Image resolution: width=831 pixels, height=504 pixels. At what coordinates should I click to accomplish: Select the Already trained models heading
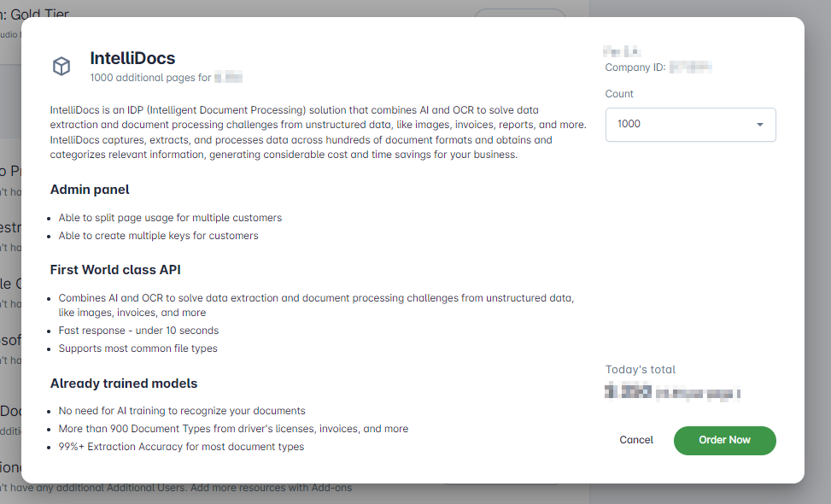[124, 384]
